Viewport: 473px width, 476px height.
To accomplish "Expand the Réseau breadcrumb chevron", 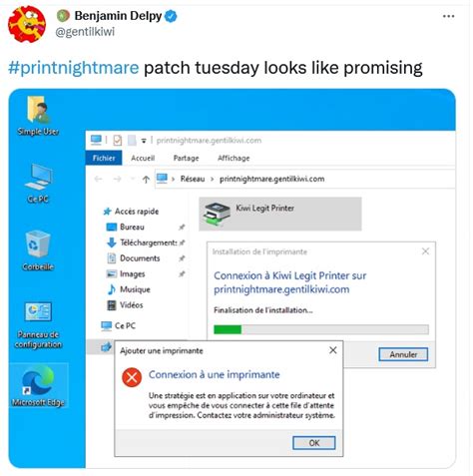I will coord(212,180).
